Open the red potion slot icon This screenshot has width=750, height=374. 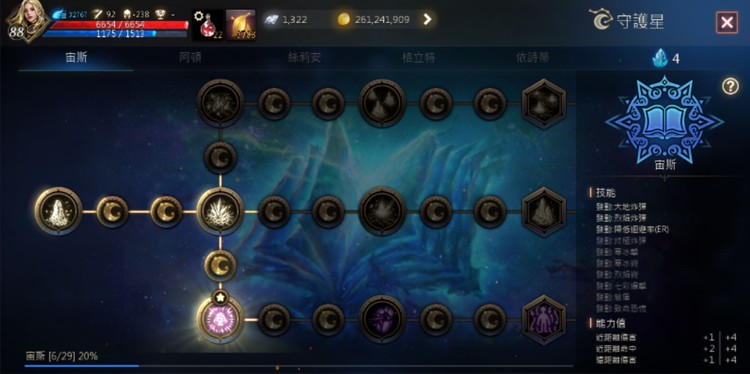tap(208, 25)
